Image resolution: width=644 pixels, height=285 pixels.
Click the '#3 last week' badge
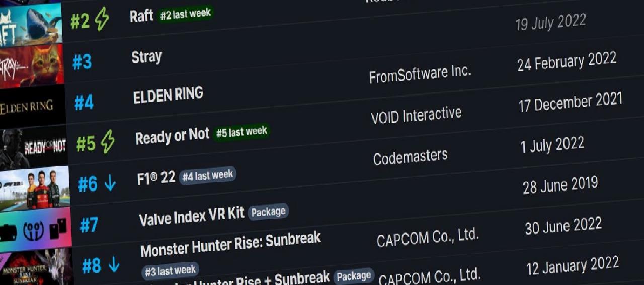[170, 270]
